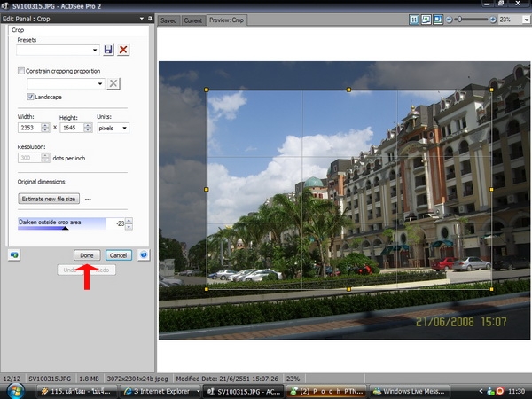The width and height of the screenshot is (532, 399).
Task: Open the Presets dropdown list
Action: coord(94,50)
